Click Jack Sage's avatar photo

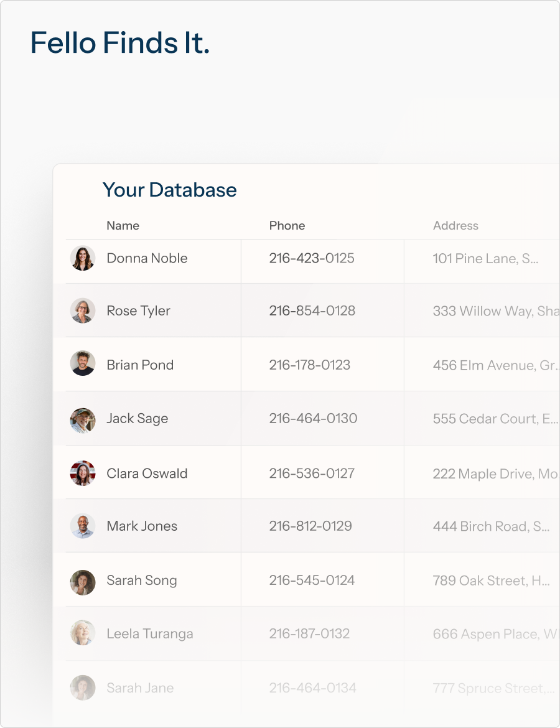coord(83,420)
